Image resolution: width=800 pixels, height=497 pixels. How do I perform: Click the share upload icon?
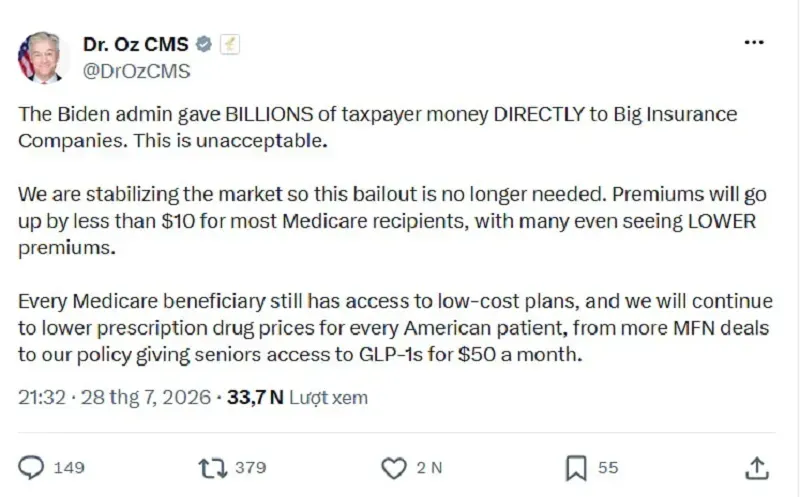757,468
